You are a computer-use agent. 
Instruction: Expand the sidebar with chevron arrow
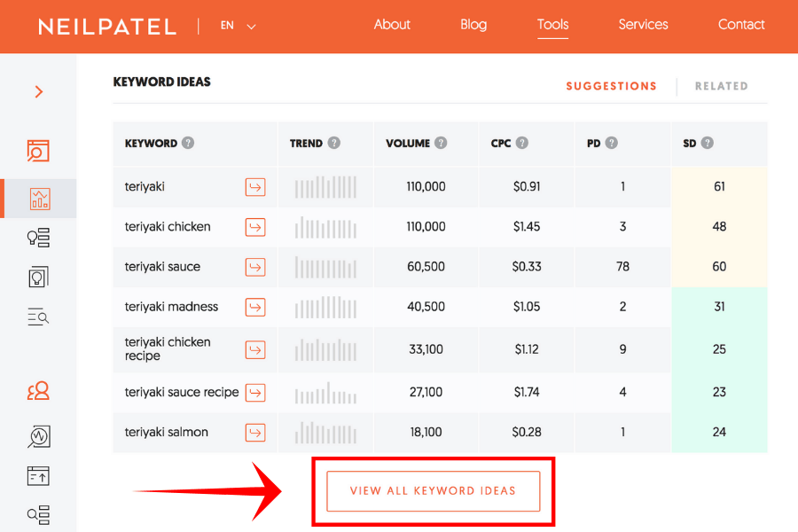[38, 91]
